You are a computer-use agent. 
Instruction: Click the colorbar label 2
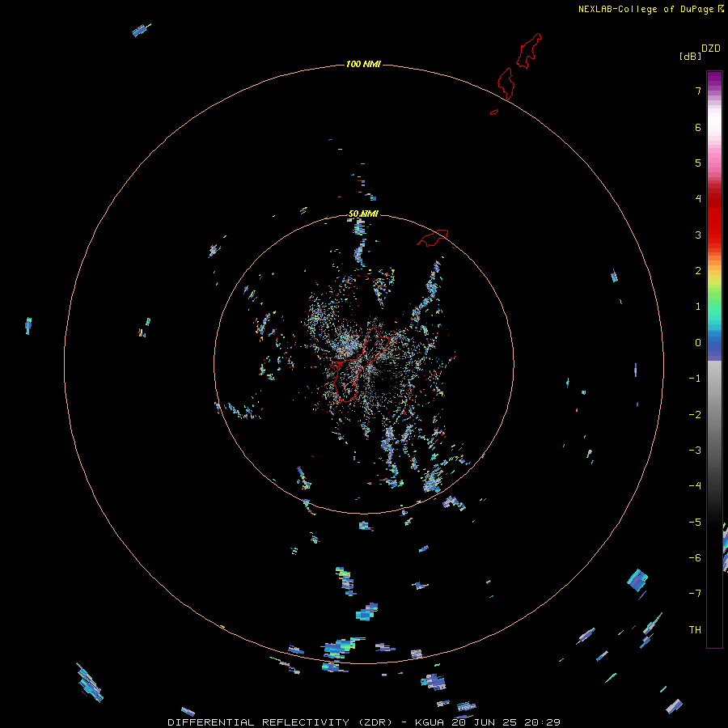click(698, 271)
